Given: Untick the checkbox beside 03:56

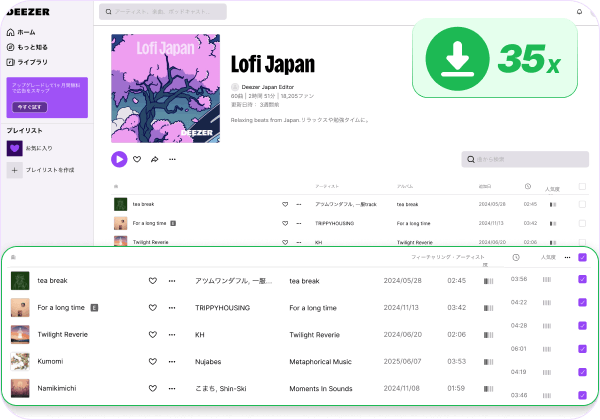Looking at the screenshot, I should (582, 279).
